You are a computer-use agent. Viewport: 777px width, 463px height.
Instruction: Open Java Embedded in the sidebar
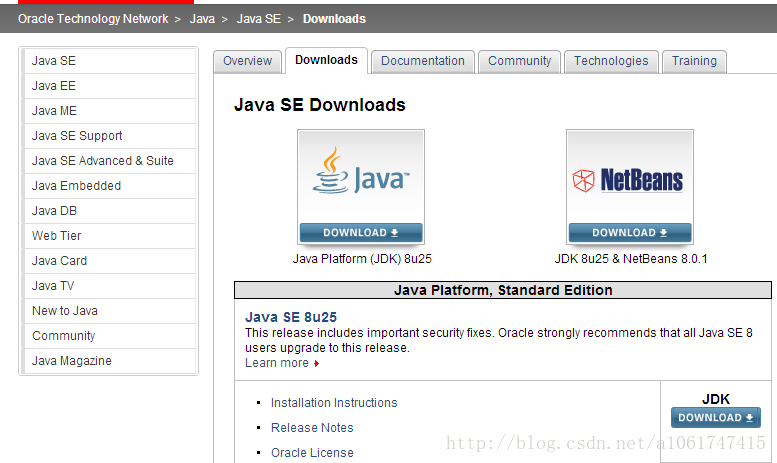(110, 186)
